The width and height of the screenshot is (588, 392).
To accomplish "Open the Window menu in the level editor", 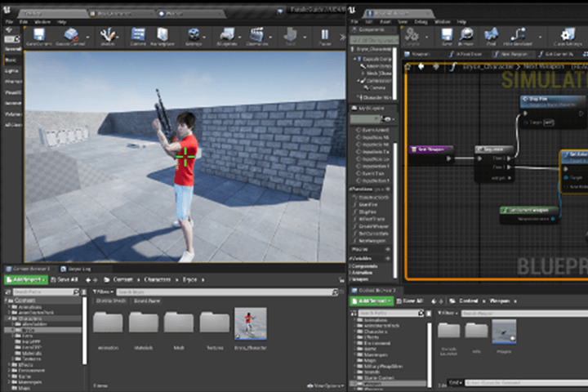I will pos(42,22).
